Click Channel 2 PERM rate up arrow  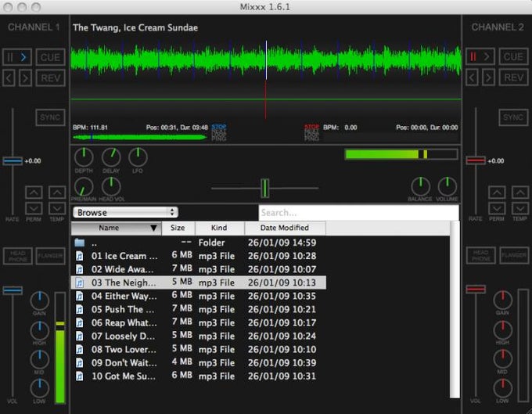coord(497,193)
